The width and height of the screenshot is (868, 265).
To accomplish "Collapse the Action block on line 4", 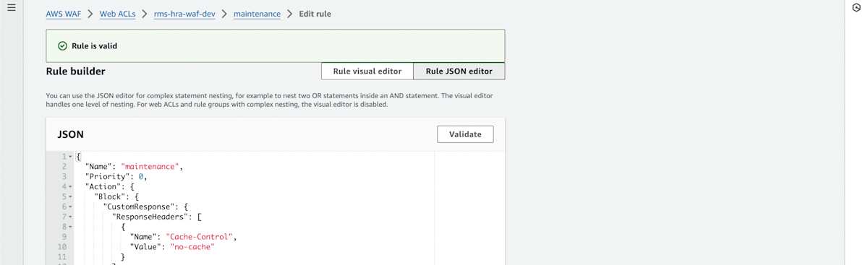I will [70, 187].
